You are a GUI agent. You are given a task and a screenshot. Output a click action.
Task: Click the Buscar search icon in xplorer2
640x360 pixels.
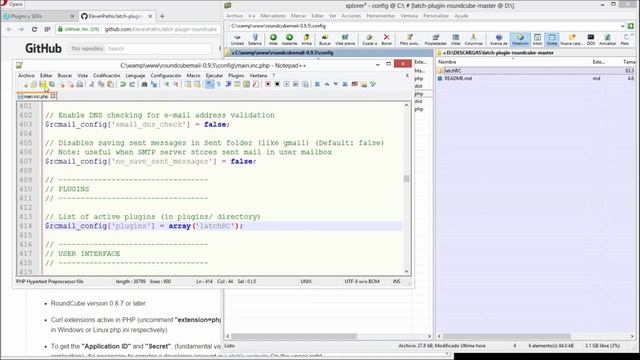[325, 40]
